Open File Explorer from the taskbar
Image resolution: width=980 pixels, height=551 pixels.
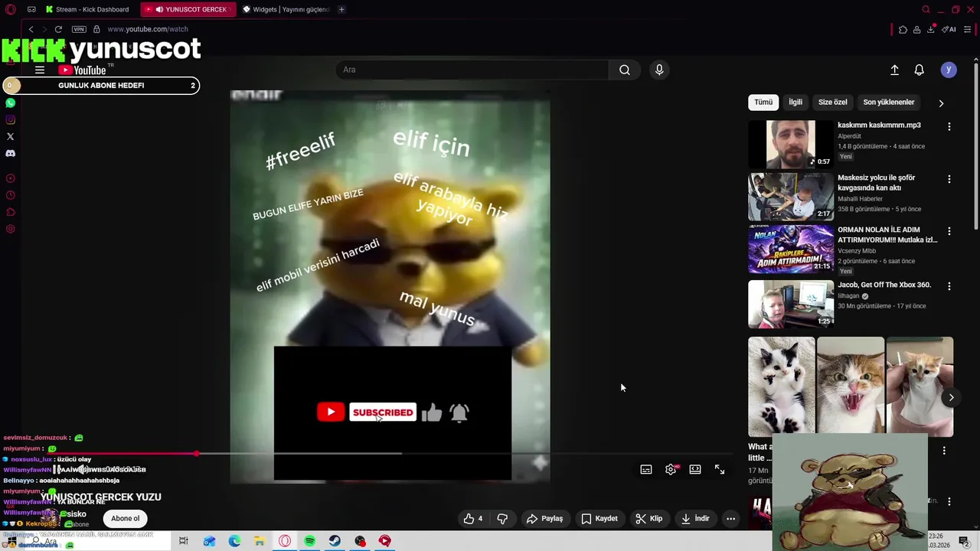click(260, 541)
